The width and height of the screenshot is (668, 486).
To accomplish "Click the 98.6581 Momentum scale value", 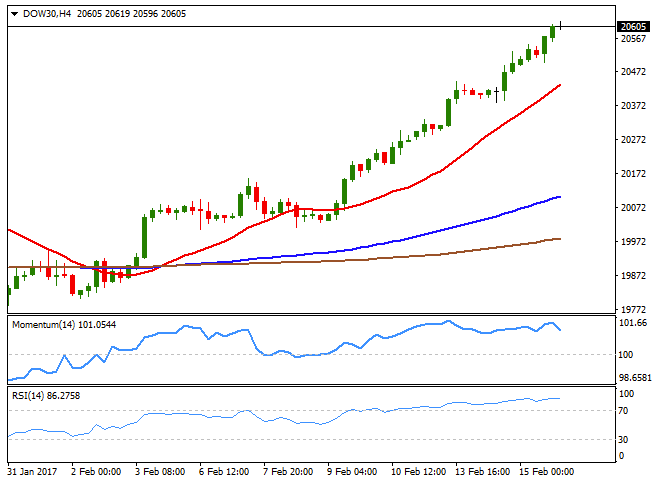I will [635, 378].
